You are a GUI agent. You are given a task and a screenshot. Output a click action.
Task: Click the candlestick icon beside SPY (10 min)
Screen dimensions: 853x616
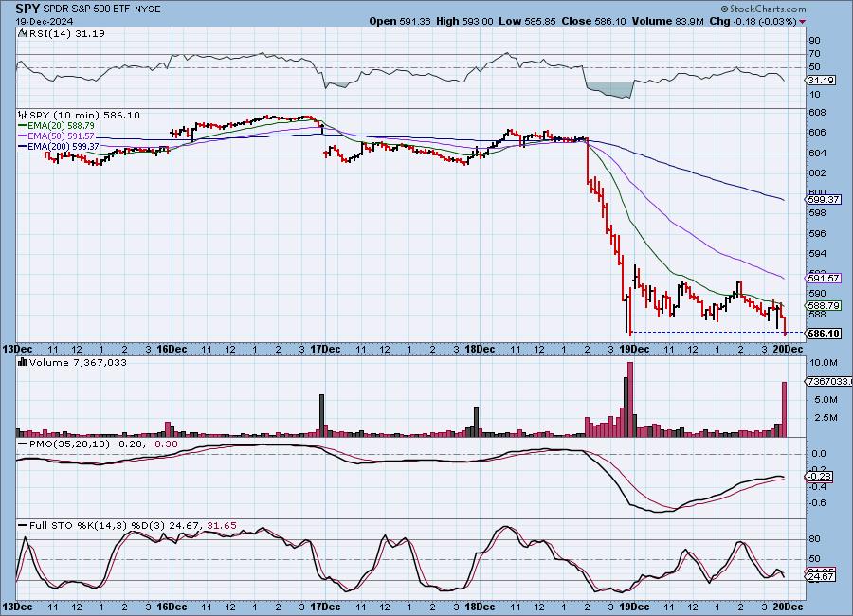pyautogui.click(x=23, y=115)
